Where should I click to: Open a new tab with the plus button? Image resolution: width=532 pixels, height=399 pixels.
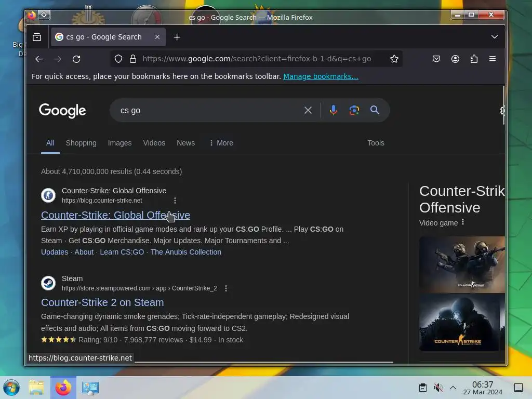point(177,37)
